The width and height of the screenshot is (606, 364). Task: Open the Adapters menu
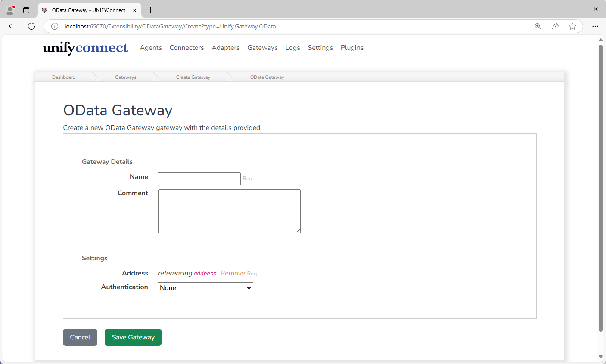pyautogui.click(x=226, y=48)
